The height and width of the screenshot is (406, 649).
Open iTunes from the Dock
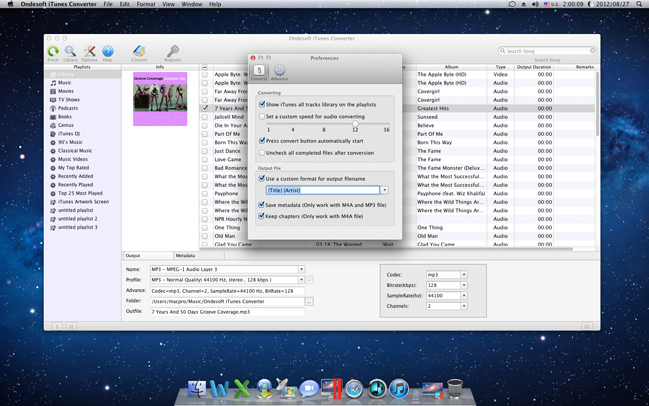[x=399, y=389]
